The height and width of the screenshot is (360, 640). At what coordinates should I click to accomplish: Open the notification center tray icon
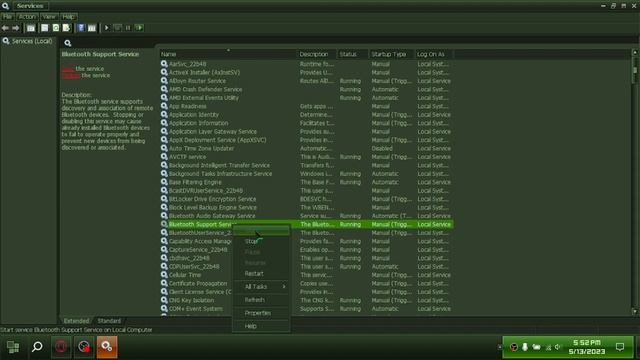click(x=620, y=347)
